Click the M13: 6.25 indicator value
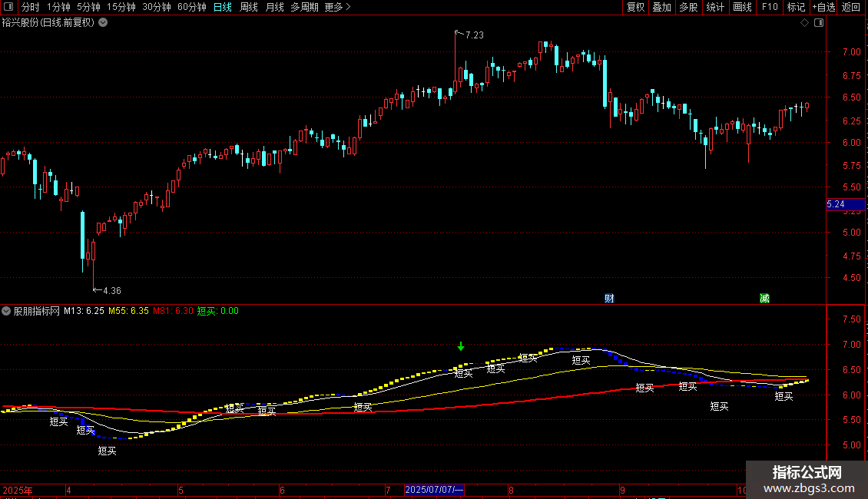The image size is (868, 499). click(x=84, y=311)
